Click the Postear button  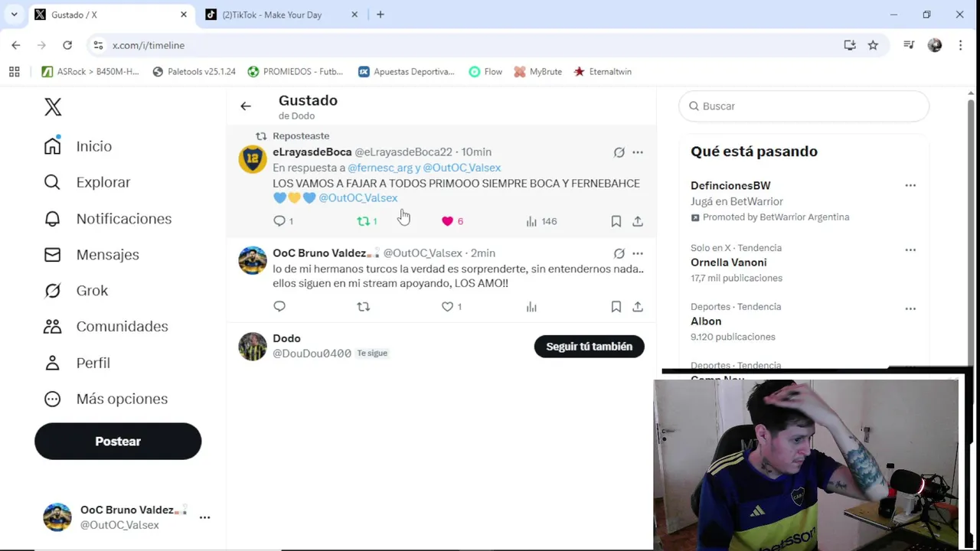tap(118, 442)
